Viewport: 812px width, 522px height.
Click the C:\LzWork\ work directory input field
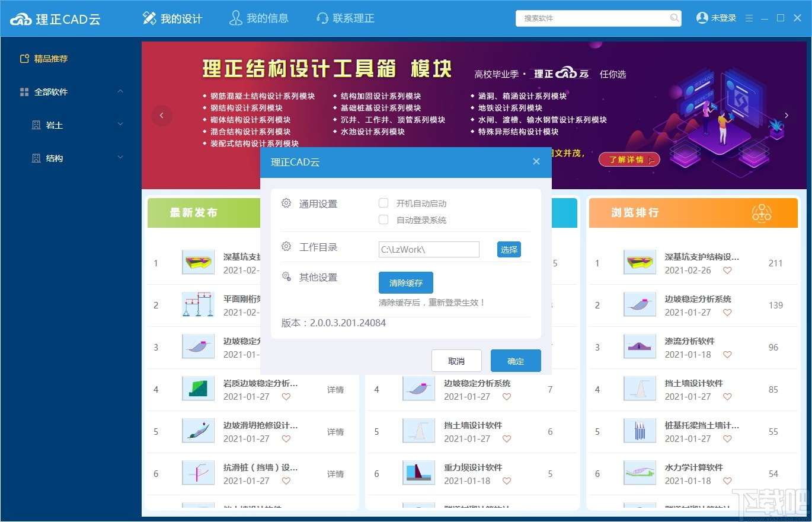[x=428, y=249]
